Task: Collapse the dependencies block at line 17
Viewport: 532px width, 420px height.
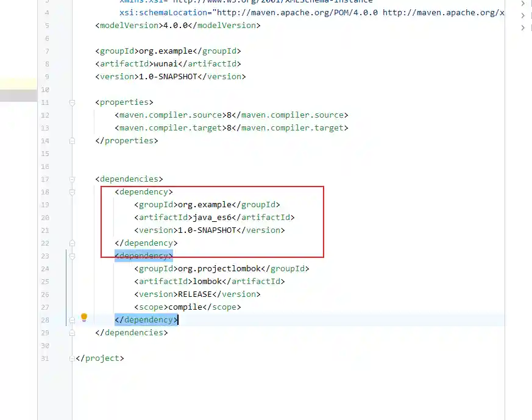Action: coord(72,179)
